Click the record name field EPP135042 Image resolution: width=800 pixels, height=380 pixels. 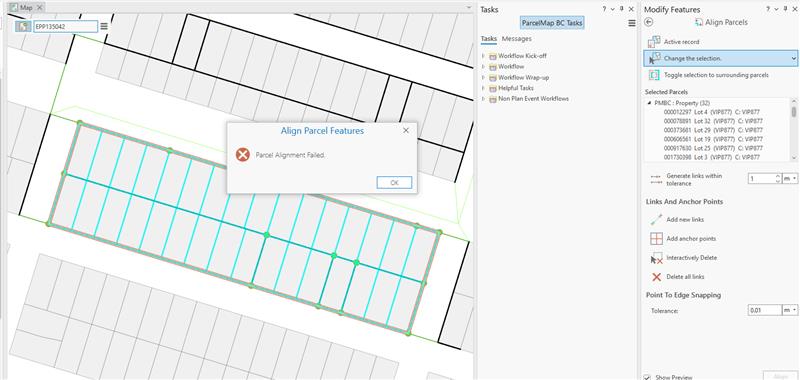tap(65, 27)
